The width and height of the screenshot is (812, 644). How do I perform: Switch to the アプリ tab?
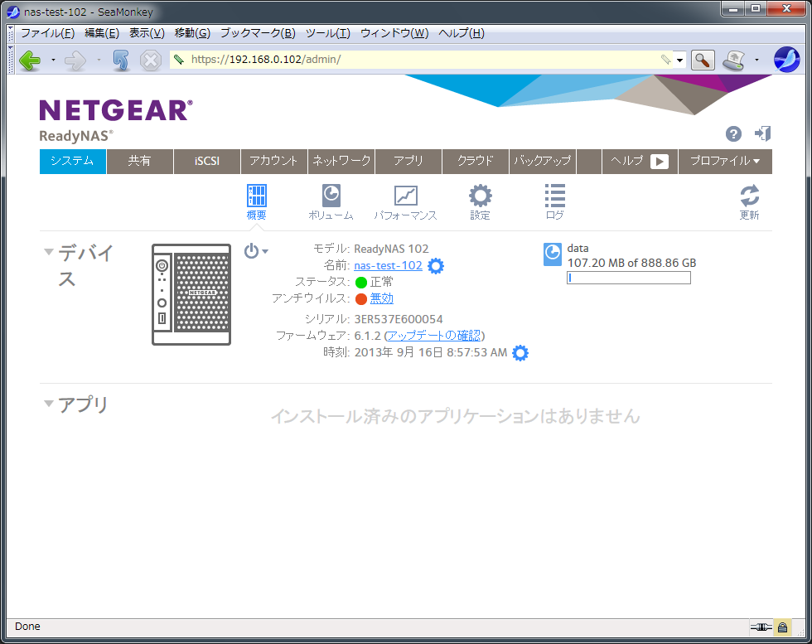tap(408, 161)
